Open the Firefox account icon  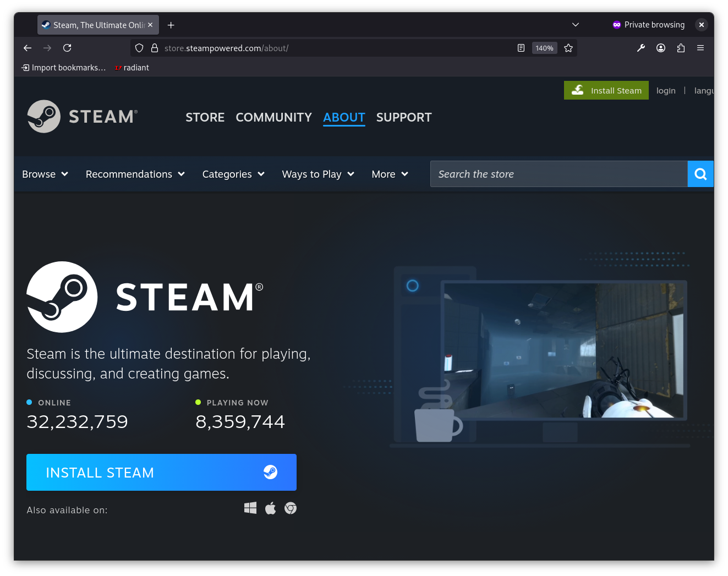tap(661, 48)
